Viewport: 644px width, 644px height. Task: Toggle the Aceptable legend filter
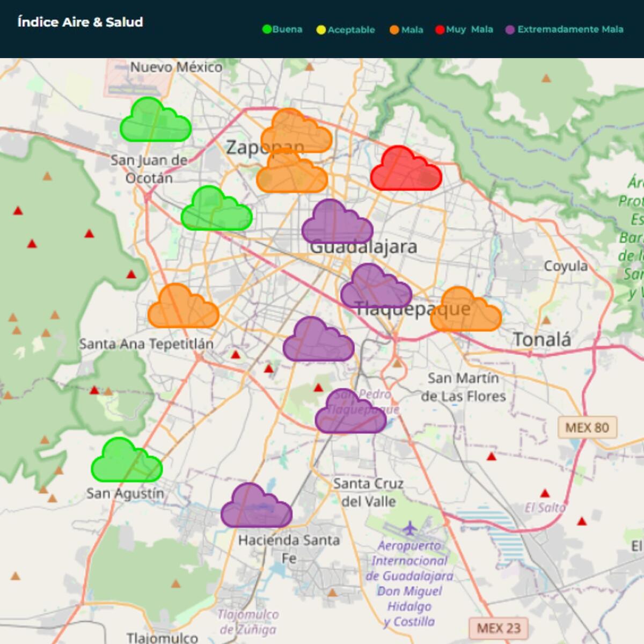348,30
